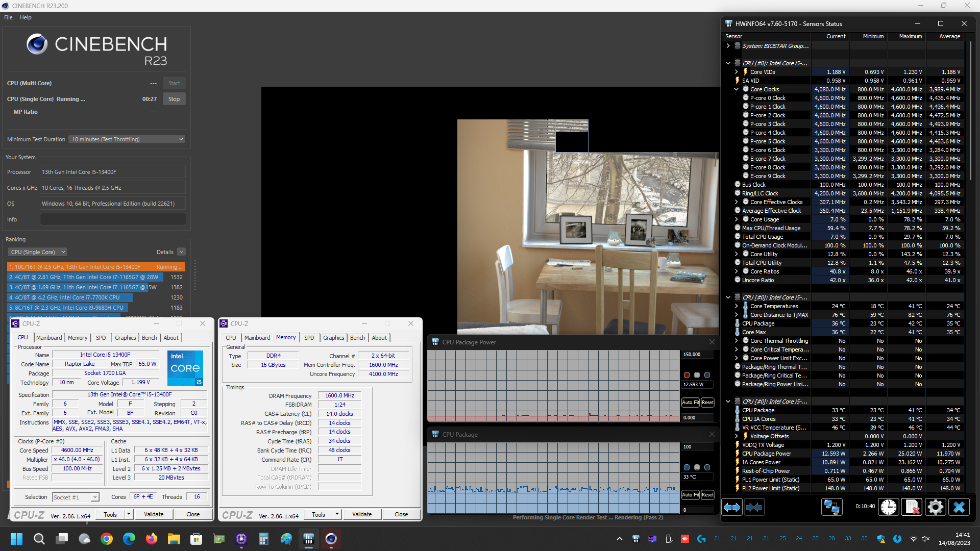
Task: Click Reset in CPU Package Power graph
Action: coord(707,403)
